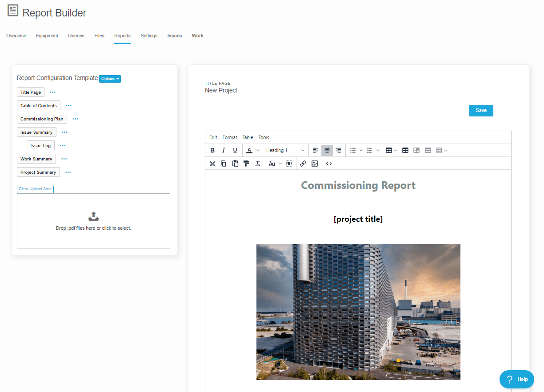Screen dimensions: 544x392
Task: Open more options for Work Summary
Action: [64, 159]
